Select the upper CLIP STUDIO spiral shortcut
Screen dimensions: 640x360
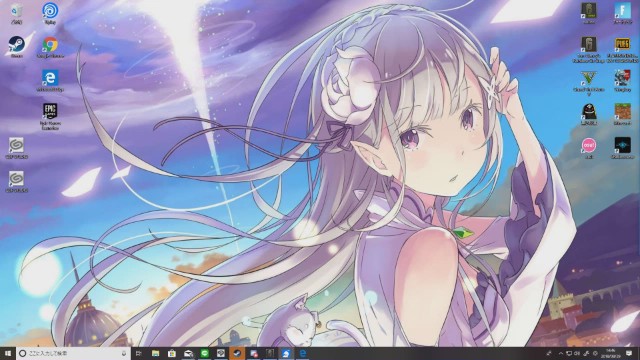(x=16, y=148)
